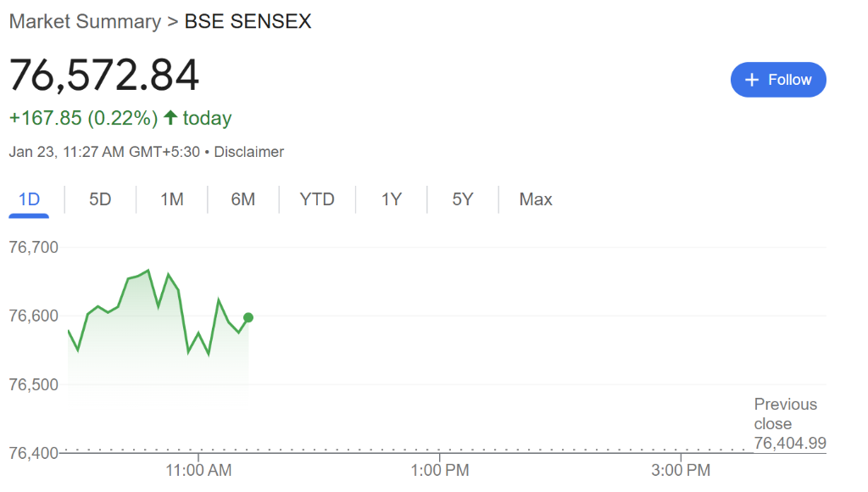Switch to the 5D tab

click(100, 199)
